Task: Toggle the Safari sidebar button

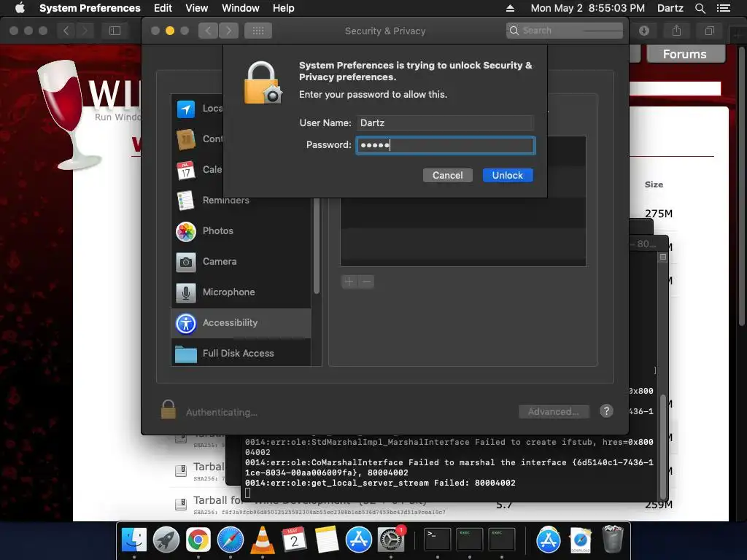Action: [x=115, y=31]
